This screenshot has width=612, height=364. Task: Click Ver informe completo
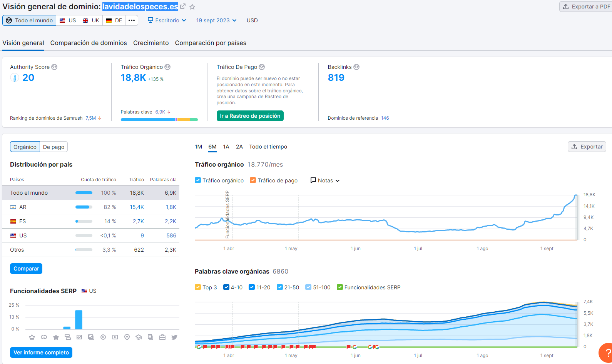pyautogui.click(x=41, y=352)
